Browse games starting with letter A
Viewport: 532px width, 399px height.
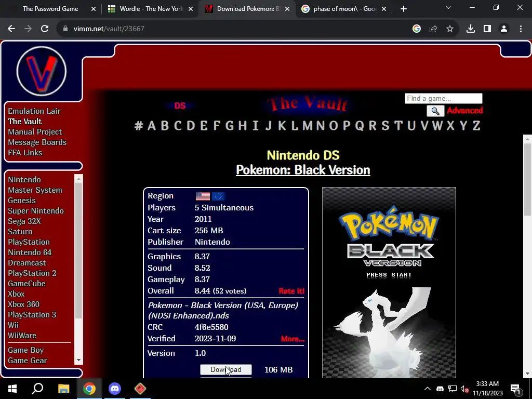(152, 126)
